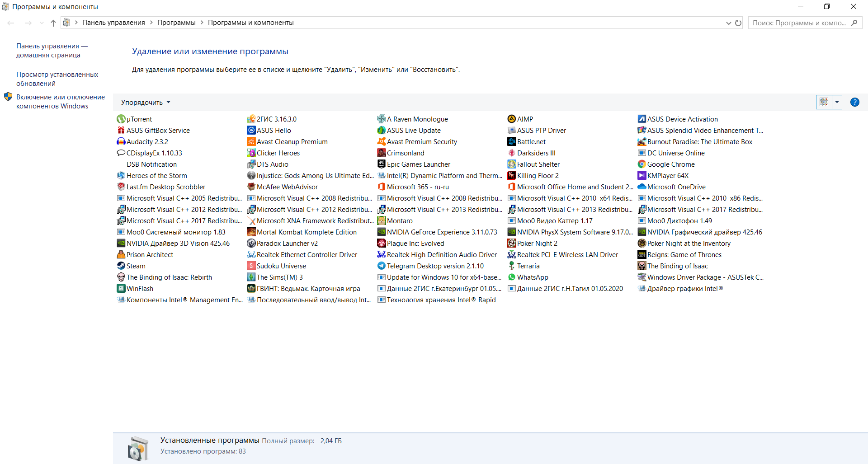The image size is (868, 464).
Task: Select the WhatsApp icon
Action: 511,277
